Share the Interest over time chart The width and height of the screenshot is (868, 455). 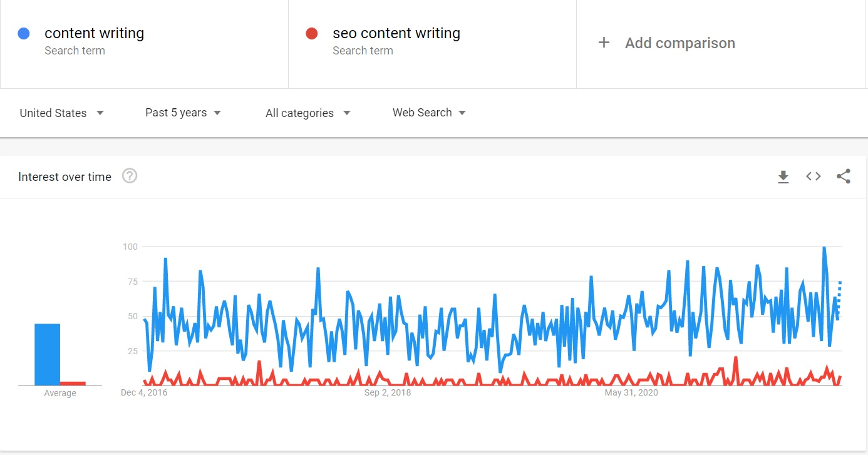point(844,176)
